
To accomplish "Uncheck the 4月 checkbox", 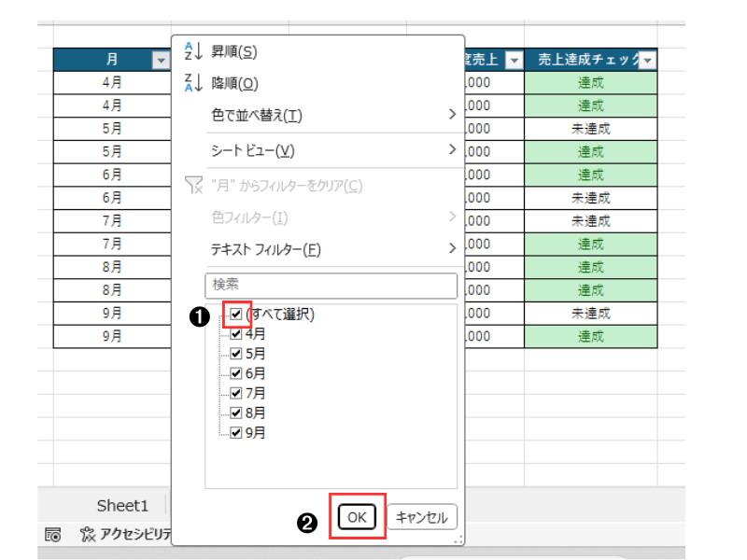I will 236,334.
